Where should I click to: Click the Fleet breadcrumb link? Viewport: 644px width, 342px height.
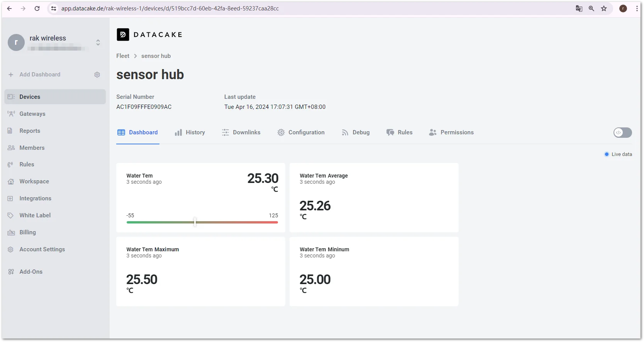[123, 56]
